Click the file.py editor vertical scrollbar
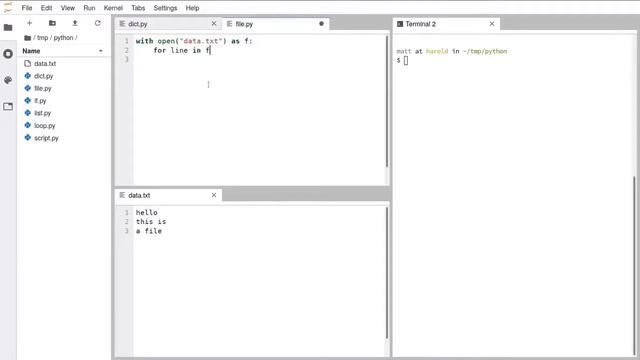 point(387,101)
